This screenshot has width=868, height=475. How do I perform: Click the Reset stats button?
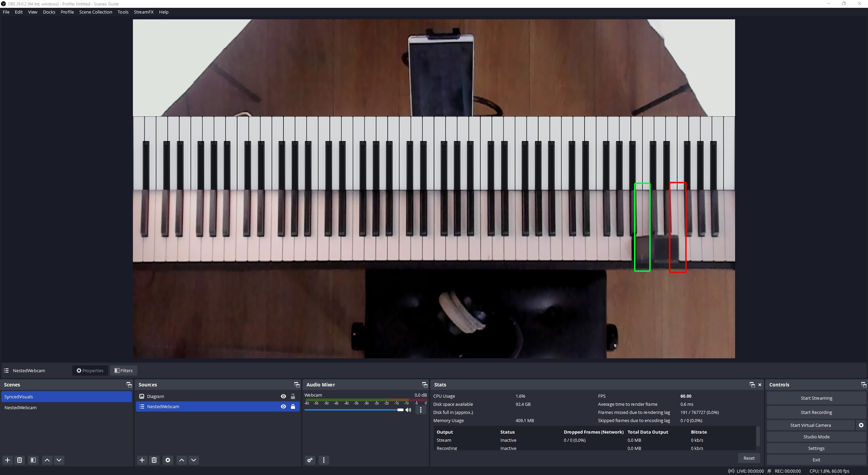point(749,458)
